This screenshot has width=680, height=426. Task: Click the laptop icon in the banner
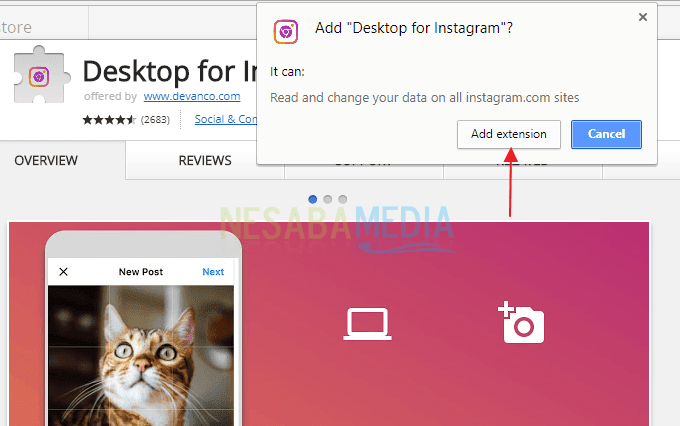(x=367, y=324)
